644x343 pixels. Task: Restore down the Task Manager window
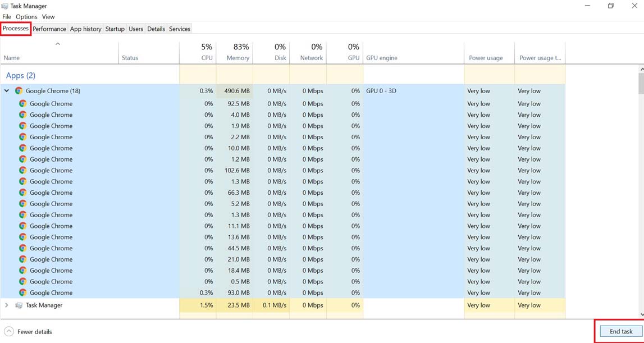click(x=611, y=6)
